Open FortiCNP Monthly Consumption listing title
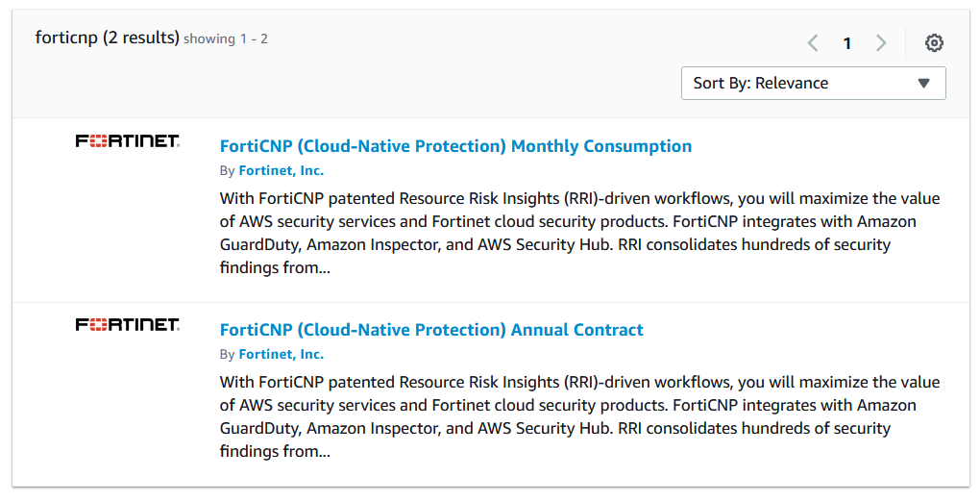 455,146
